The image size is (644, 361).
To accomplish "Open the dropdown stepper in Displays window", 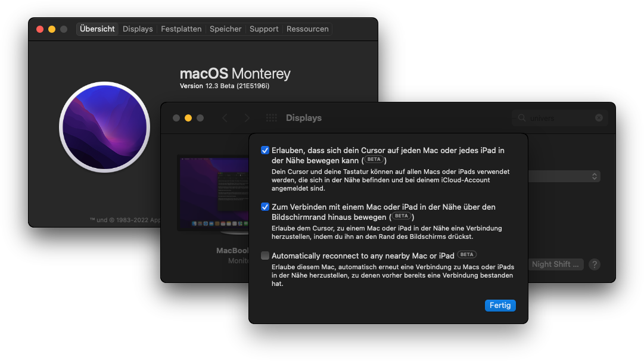I will click(x=595, y=176).
